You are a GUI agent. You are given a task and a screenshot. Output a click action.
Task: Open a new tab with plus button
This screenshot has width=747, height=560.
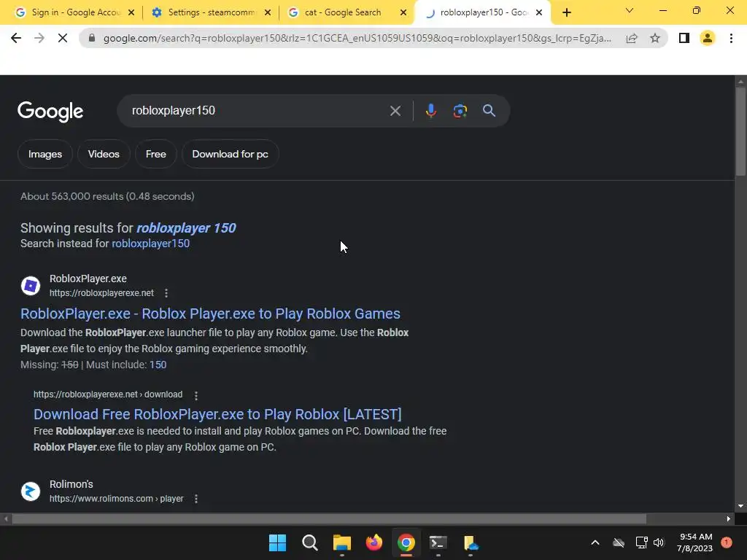point(566,12)
